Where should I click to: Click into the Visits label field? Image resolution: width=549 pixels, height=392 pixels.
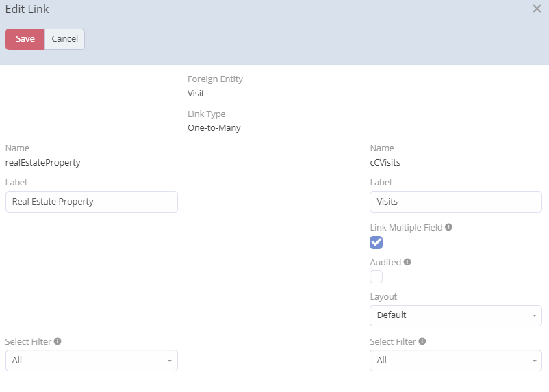pos(455,202)
